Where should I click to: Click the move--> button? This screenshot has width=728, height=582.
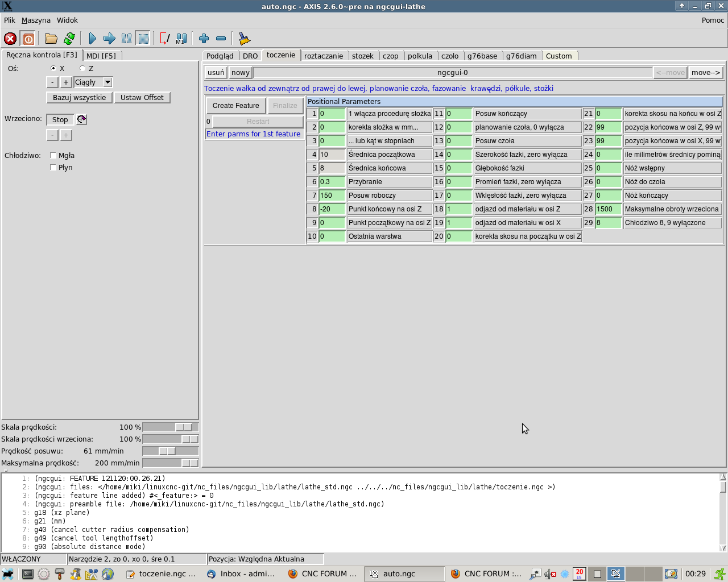coord(706,73)
